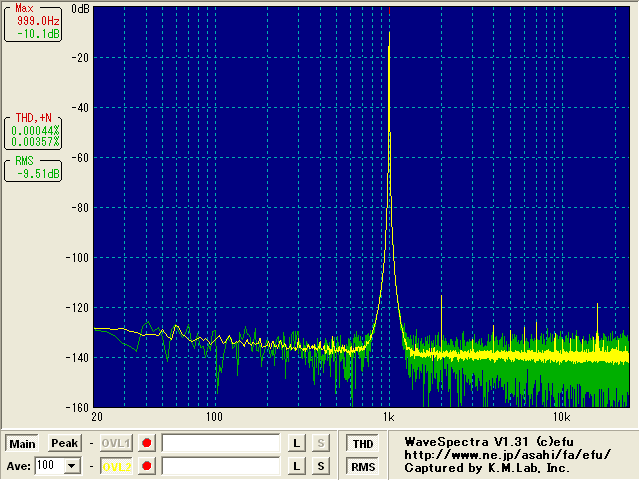The width and height of the screenshot is (640, 480).
Task: Click the OVL2 text input field
Action: click(221, 466)
